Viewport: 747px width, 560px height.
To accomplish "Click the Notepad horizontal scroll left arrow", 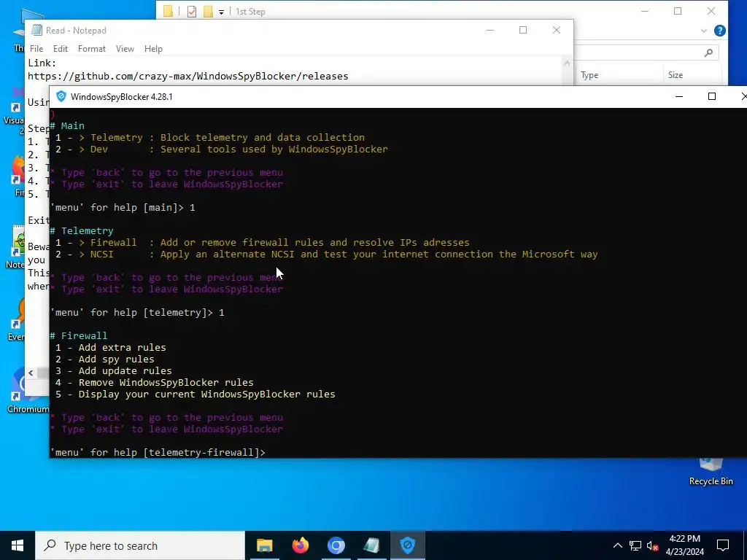I will pyautogui.click(x=31, y=373).
